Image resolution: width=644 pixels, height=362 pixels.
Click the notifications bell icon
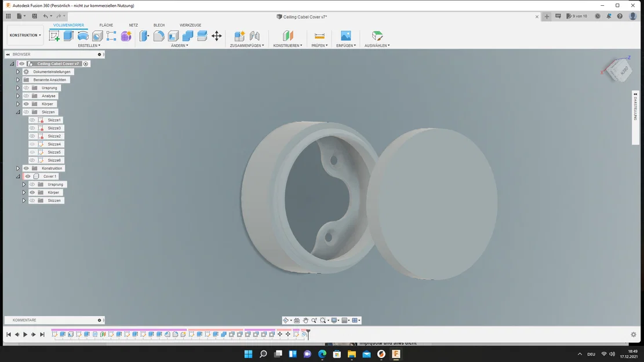point(609,16)
